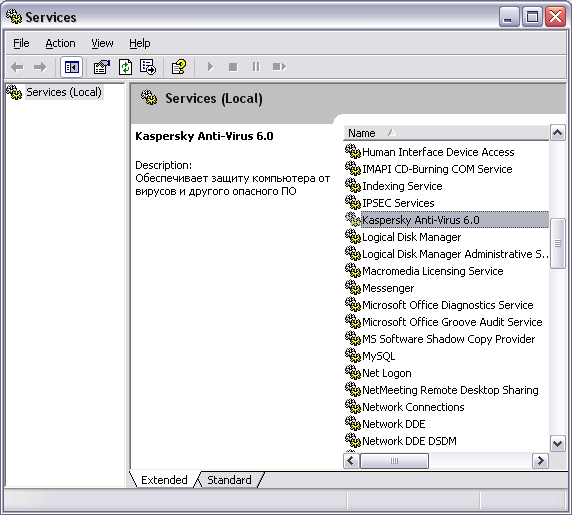Switch to the Extended tab
Viewport: 572px width, 515px height.
point(164,480)
